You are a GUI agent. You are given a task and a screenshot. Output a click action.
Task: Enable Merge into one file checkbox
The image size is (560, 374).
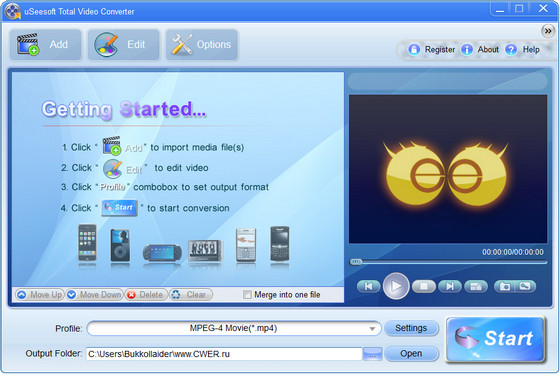point(247,295)
